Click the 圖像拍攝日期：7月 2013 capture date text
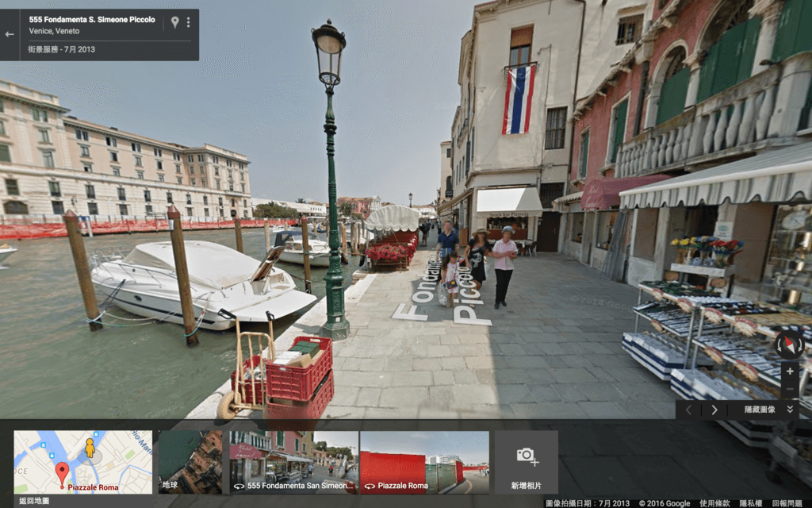812x508 pixels. click(x=588, y=503)
